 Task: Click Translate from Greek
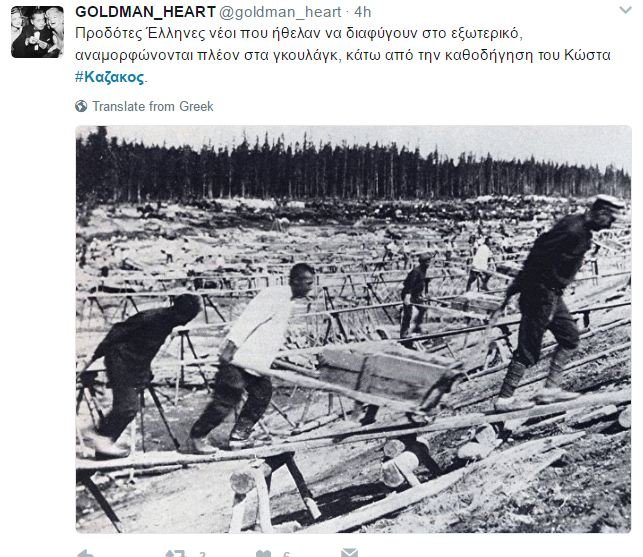pyautogui.click(x=153, y=106)
